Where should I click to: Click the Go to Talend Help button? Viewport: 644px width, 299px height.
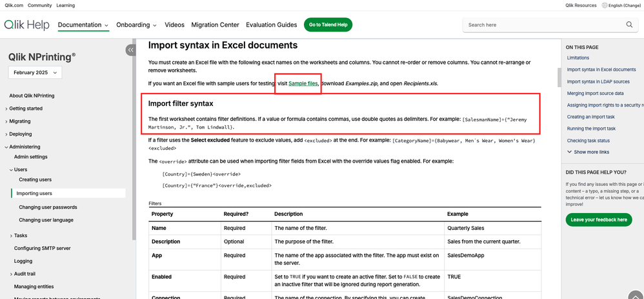coord(328,25)
